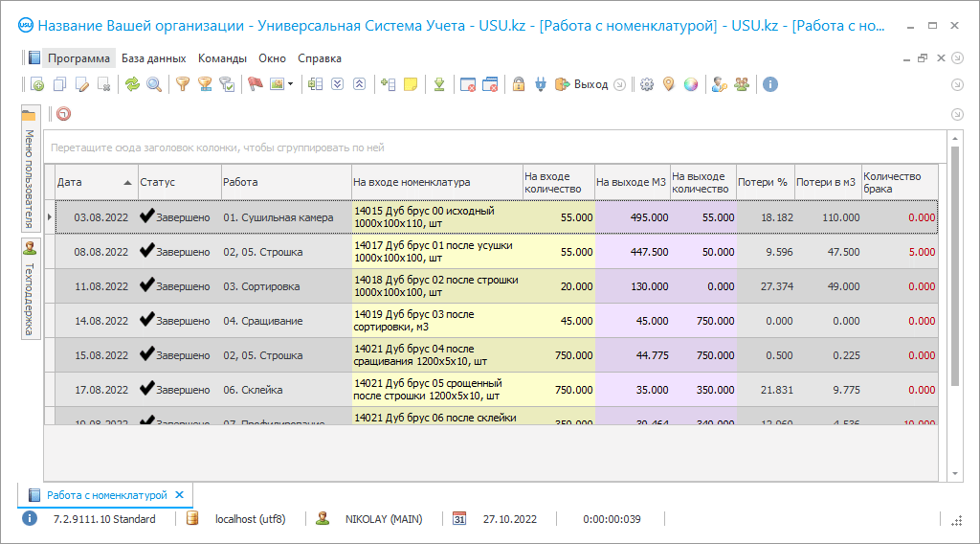This screenshot has width=980, height=544.
Task: Click the close all windows icon
Action: point(491,84)
